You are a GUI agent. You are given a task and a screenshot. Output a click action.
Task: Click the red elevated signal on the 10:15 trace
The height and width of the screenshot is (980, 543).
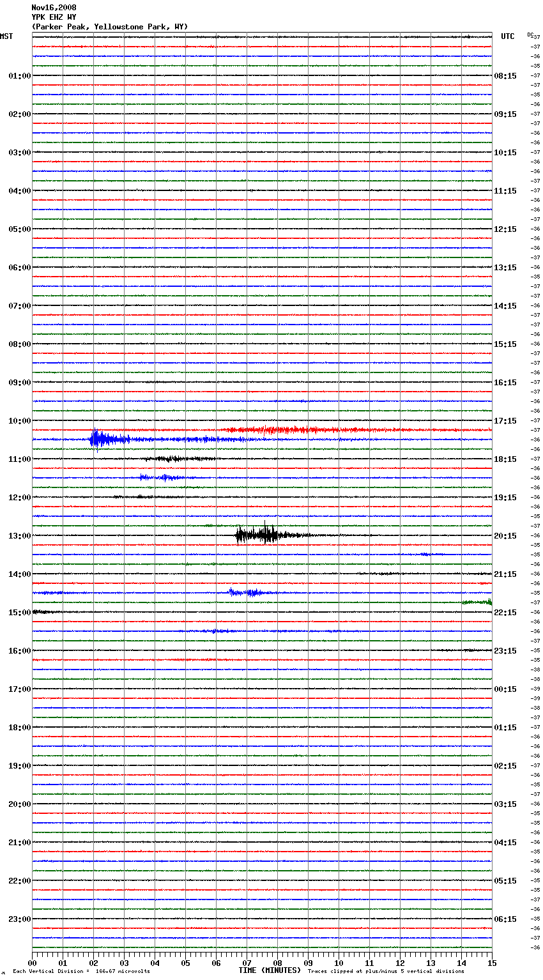pos(287,430)
